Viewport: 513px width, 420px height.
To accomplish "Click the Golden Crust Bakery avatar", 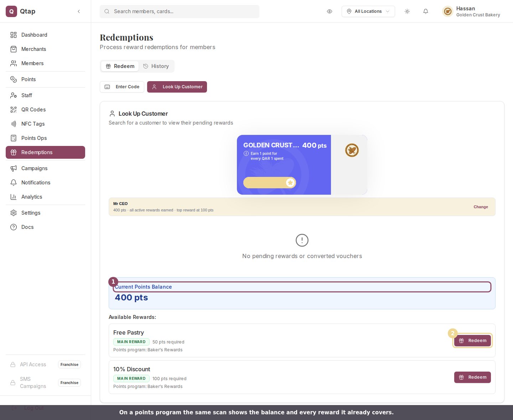I will tap(448, 11).
